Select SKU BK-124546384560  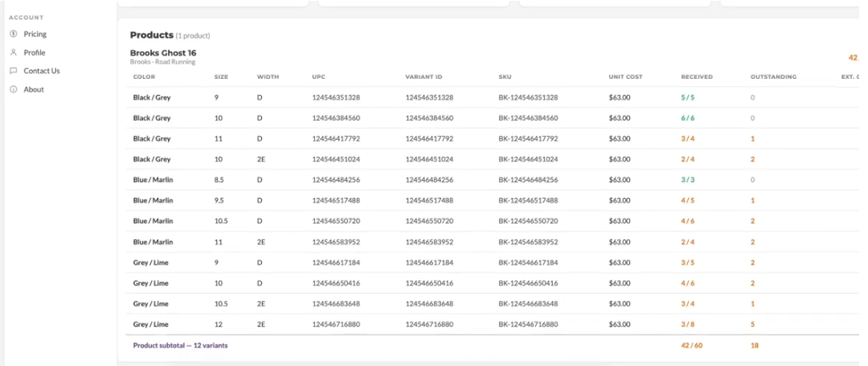pos(528,118)
